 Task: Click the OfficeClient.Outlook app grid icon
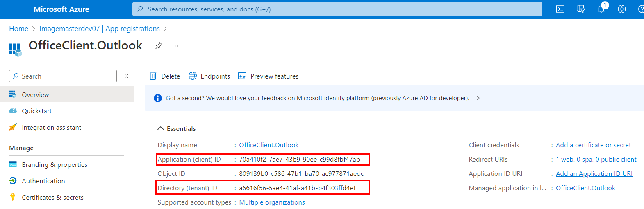click(x=15, y=49)
